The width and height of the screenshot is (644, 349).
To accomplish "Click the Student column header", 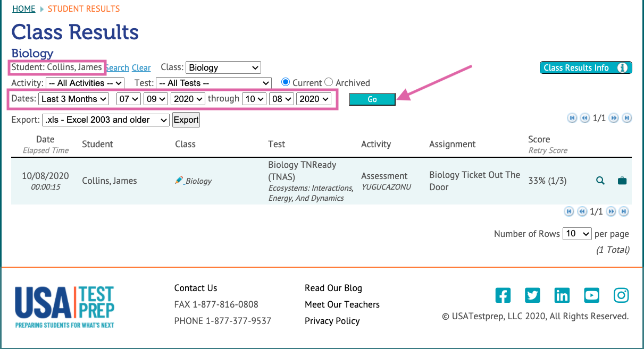I will [97, 144].
